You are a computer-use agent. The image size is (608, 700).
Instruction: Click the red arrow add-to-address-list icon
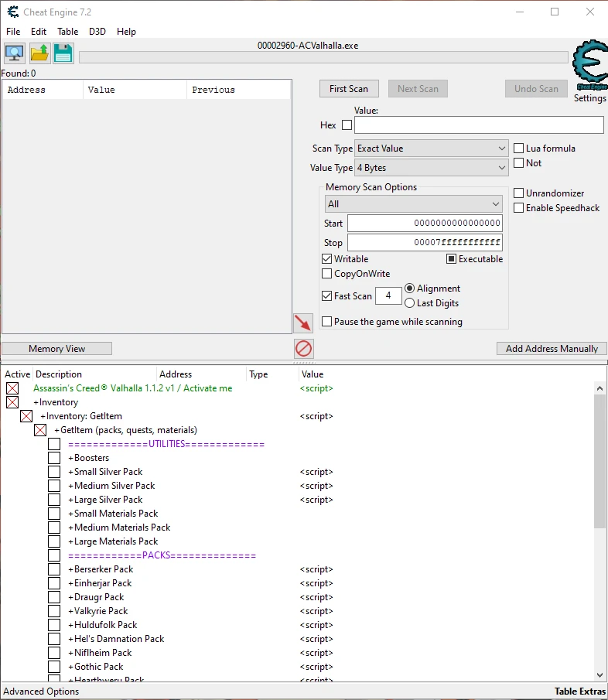(303, 323)
